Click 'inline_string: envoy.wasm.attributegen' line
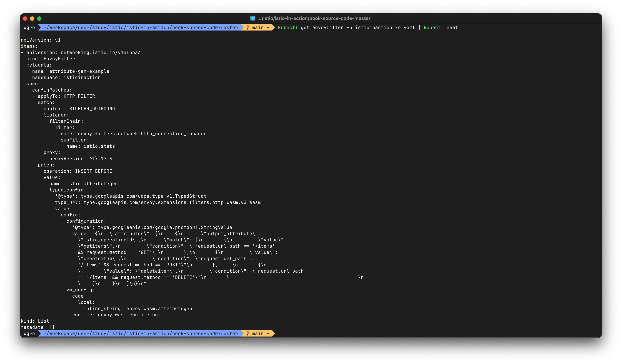Viewport: 622px width, 364px height. point(138,309)
